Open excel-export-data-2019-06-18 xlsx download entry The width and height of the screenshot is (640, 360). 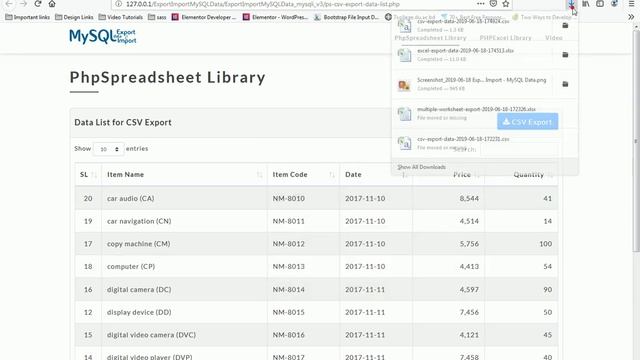pyautogui.click(x=473, y=55)
